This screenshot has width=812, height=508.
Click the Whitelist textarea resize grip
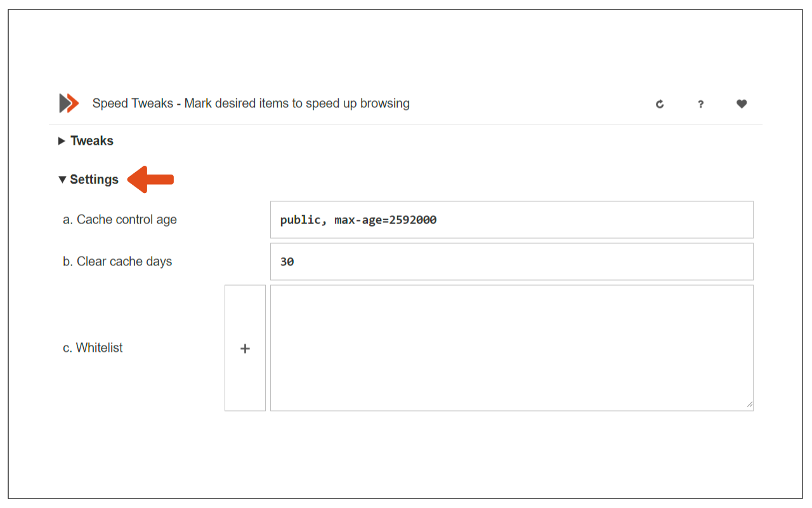click(x=749, y=404)
